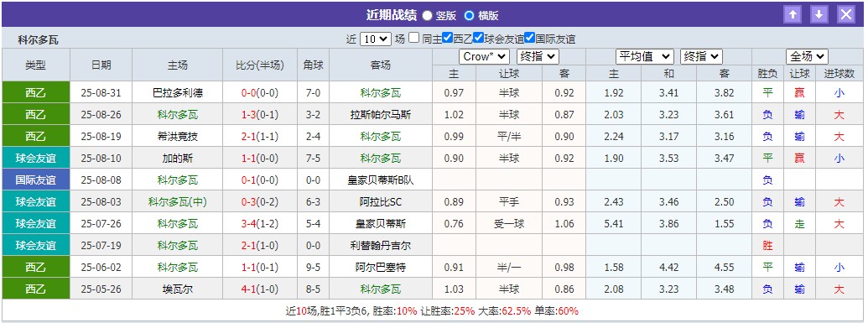Click 科尔多瓦(中) home team entry
Viewport: 868px width, 323px height.
pos(177,201)
